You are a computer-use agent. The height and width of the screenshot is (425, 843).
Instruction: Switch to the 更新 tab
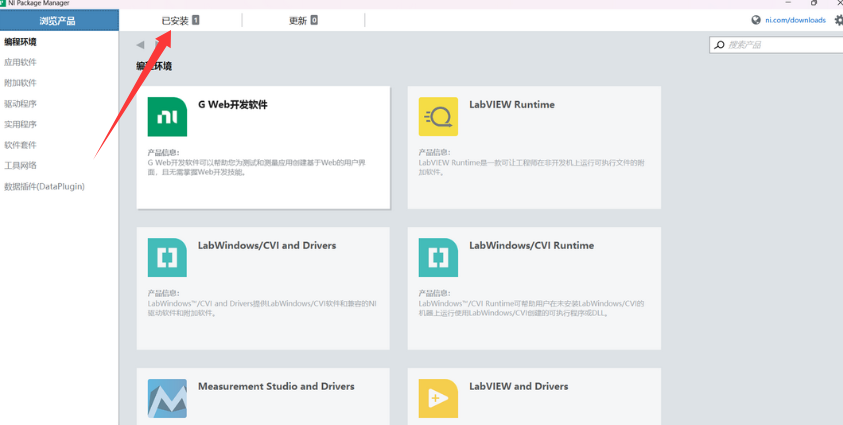coord(302,20)
